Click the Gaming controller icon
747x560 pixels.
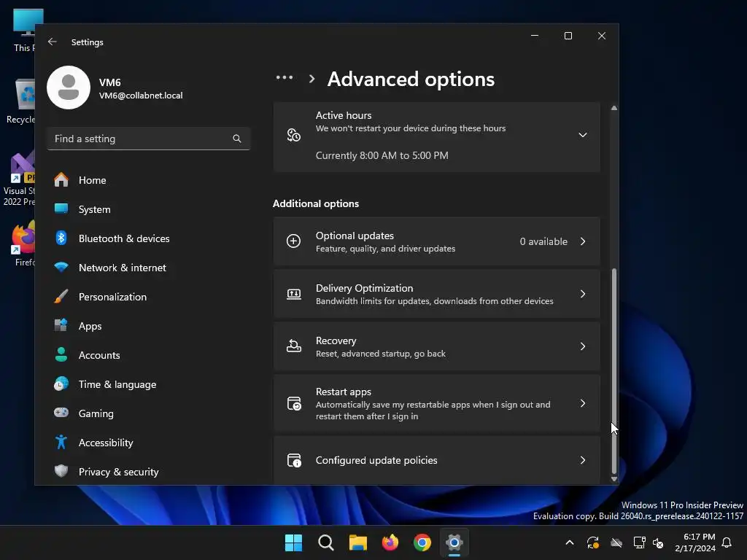click(61, 413)
